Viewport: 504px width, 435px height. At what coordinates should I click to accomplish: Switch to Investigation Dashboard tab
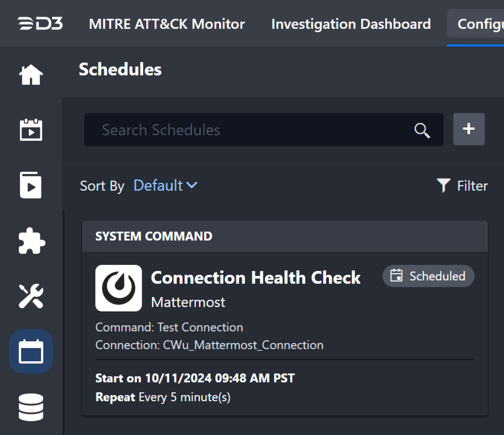[x=351, y=24]
